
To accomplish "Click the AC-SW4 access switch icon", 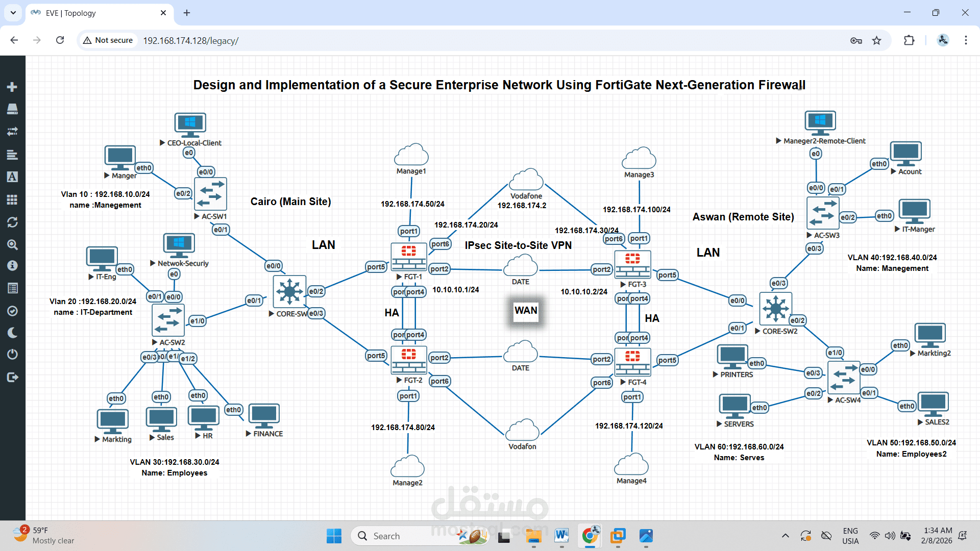I will 844,378.
